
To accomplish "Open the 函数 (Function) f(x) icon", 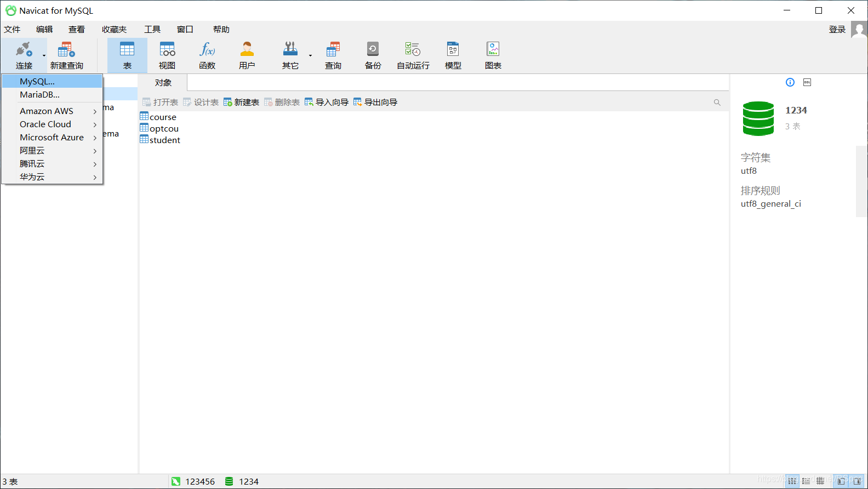I will (x=207, y=49).
